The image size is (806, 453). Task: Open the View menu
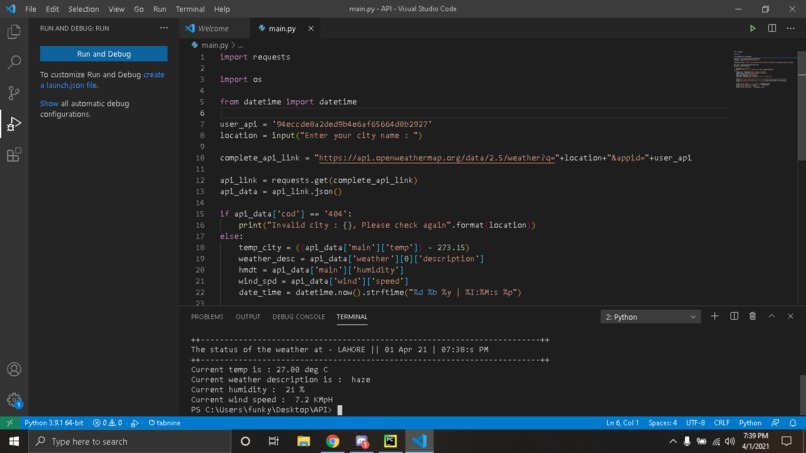coord(116,9)
